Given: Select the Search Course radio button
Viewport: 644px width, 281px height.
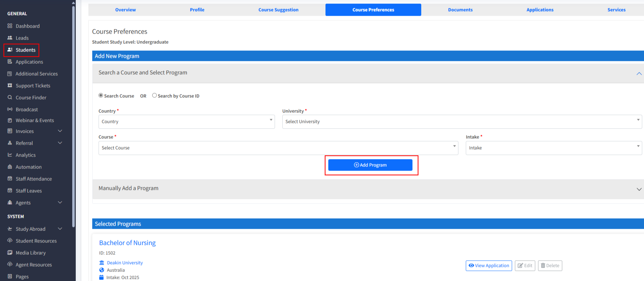Looking at the screenshot, I should tap(101, 95).
